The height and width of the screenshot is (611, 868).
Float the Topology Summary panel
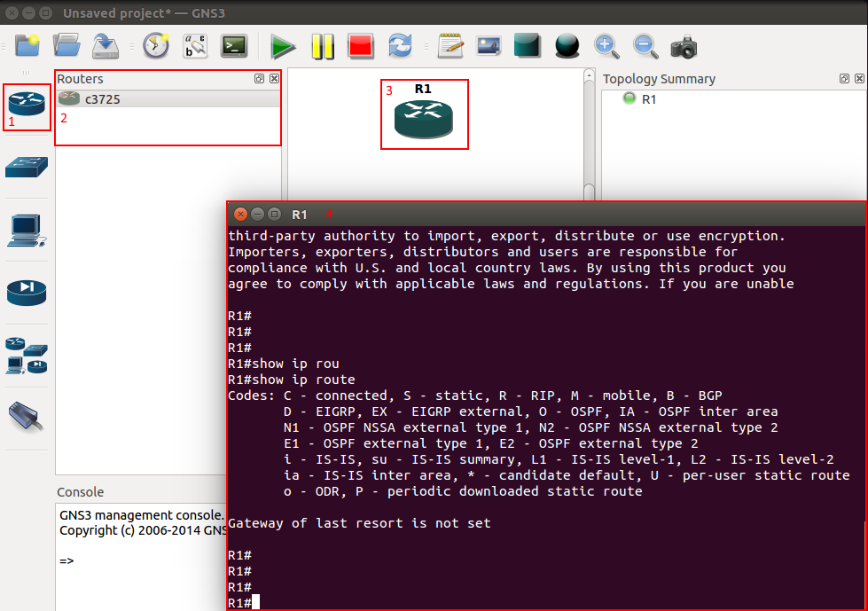pyautogui.click(x=844, y=79)
